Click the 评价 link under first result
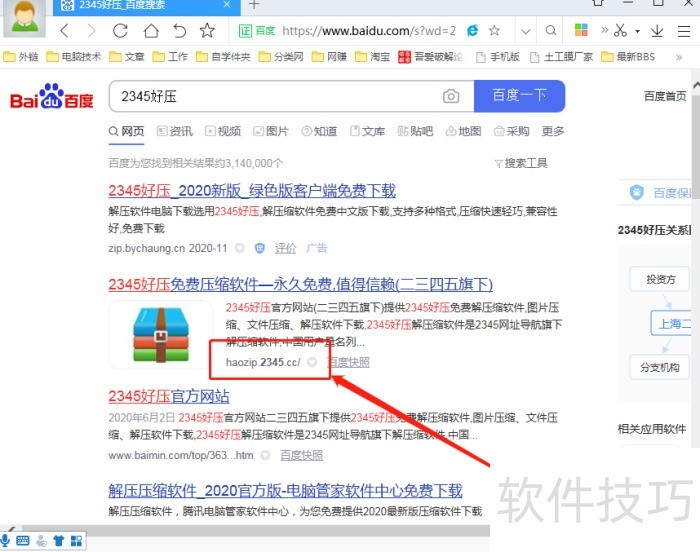 [285, 248]
